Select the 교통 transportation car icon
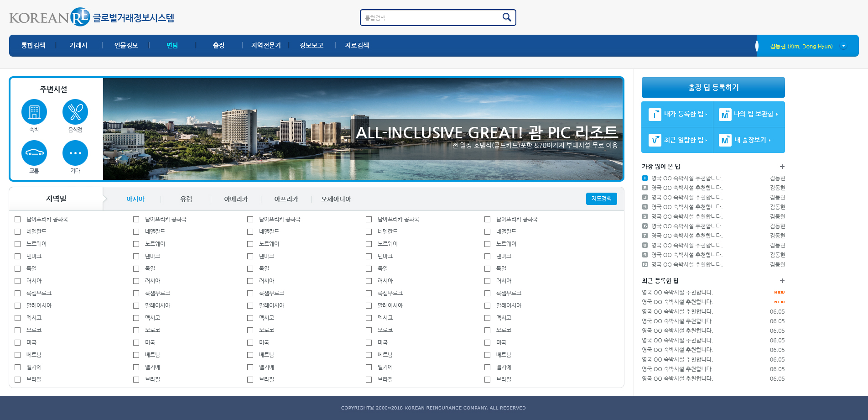868x420 pixels. click(34, 153)
